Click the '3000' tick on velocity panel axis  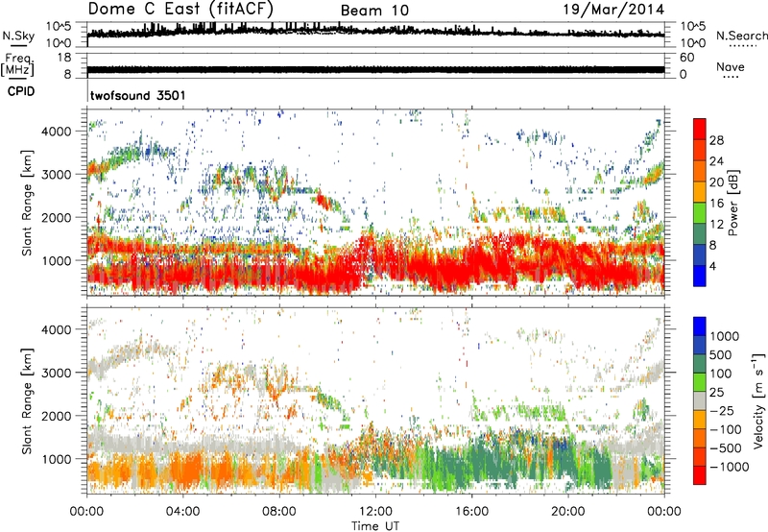[x=57, y=373]
